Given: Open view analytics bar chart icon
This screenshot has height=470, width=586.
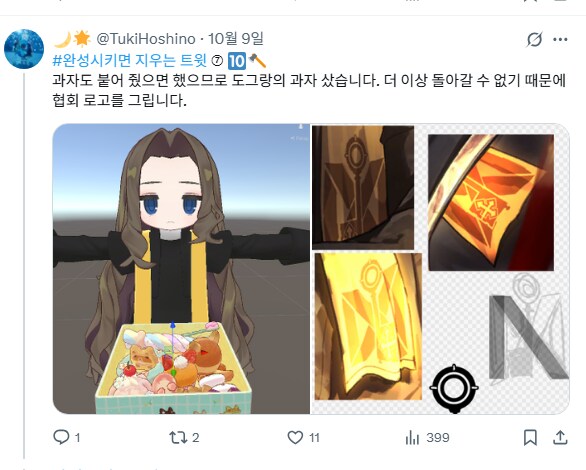Looking at the screenshot, I should 412,437.
